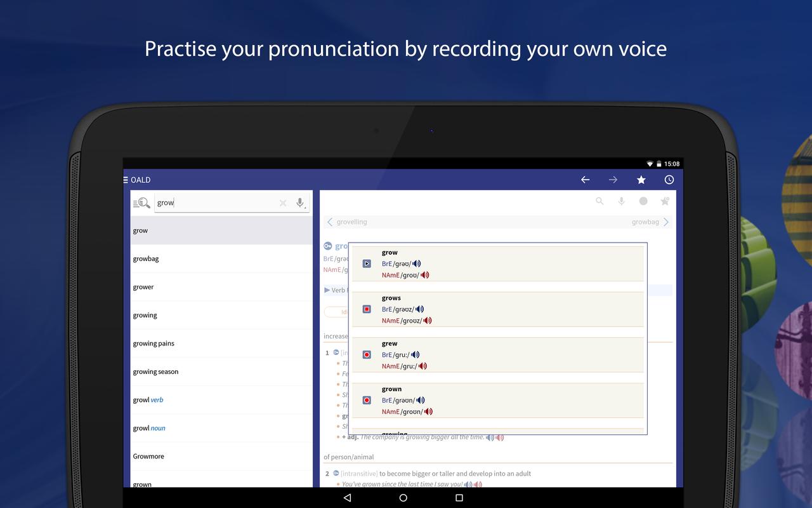Start voice search in the search bar
Viewport: 812px width, 508px height.
tap(301, 203)
